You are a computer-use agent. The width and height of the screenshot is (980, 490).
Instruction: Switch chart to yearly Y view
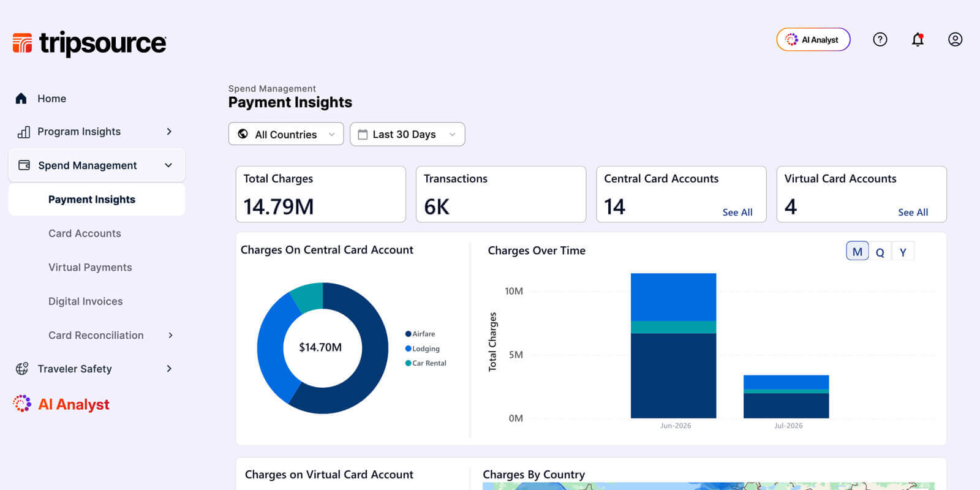(903, 252)
